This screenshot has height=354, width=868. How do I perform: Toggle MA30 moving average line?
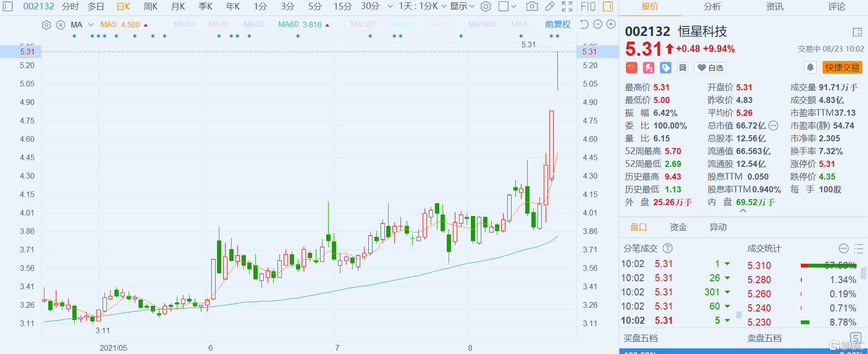pyautogui.click(x=254, y=25)
